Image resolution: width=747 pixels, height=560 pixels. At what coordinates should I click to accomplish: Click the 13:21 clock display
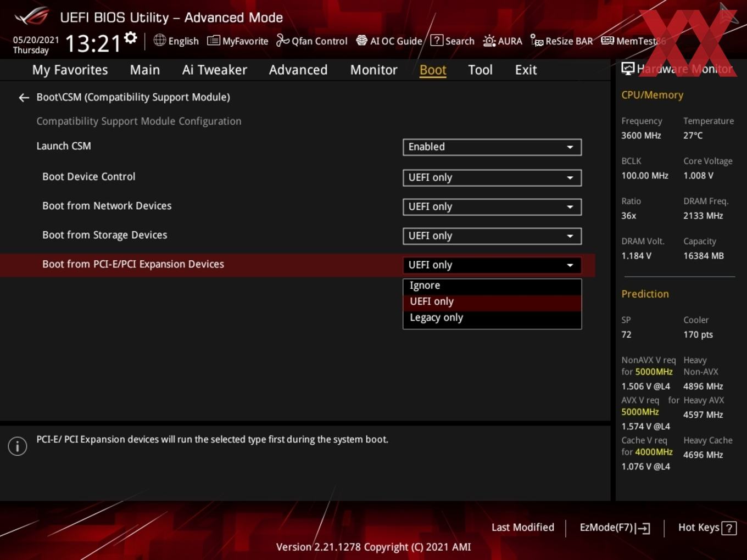93,43
